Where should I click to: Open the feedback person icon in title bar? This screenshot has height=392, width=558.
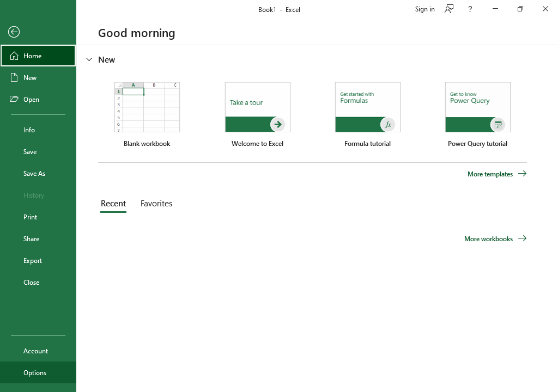coord(449,9)
